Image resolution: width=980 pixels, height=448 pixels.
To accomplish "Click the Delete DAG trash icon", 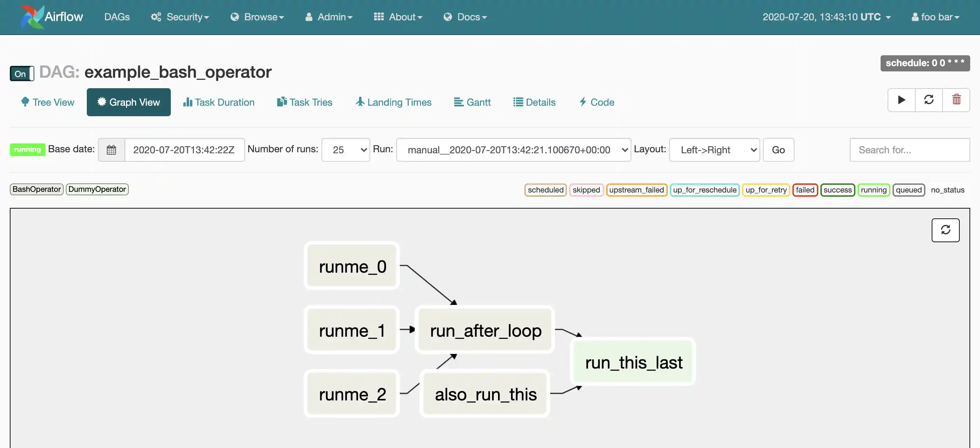I will pos(956,100).
